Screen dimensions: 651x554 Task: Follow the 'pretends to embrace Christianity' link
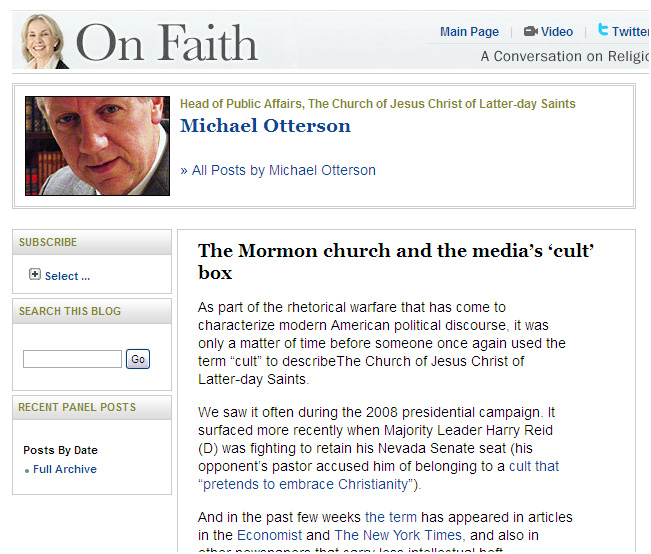coord(306,484)
